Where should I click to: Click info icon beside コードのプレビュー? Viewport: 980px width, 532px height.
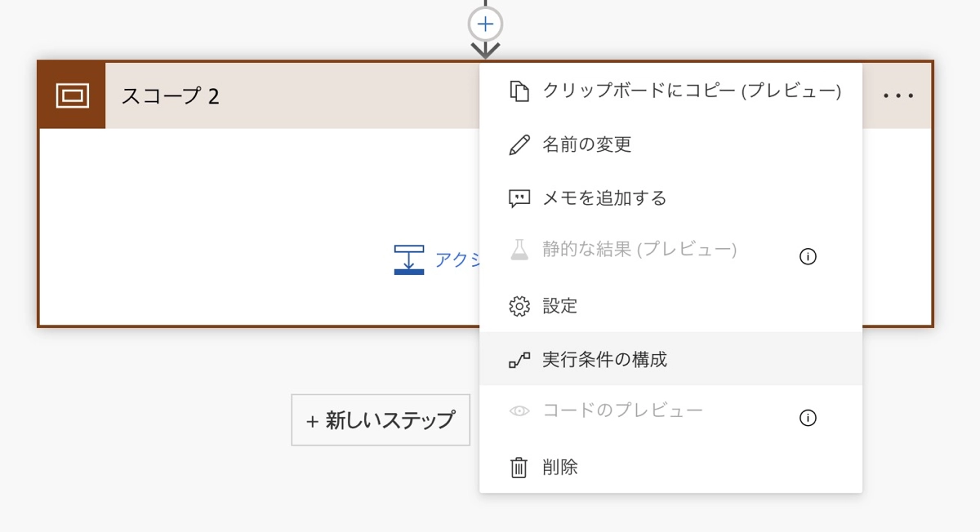[x=808, y=419]
